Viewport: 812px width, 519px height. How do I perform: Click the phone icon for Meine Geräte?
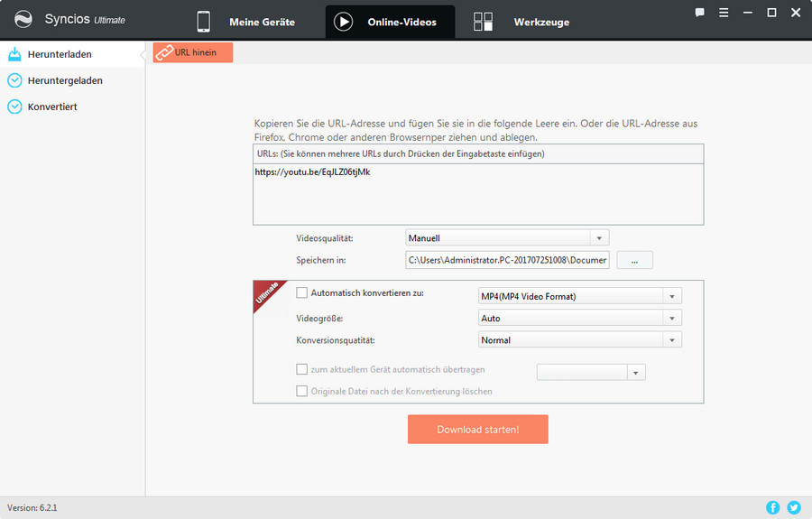click(x=204, y=22)
